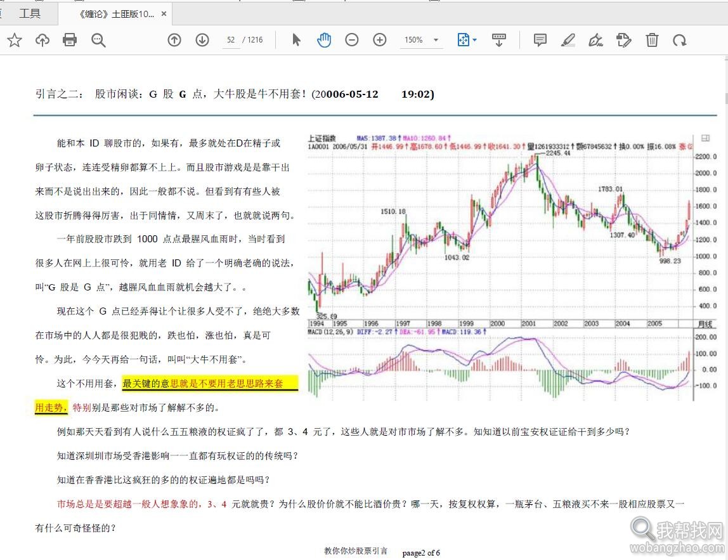Delete with the trash can icon

652,41
